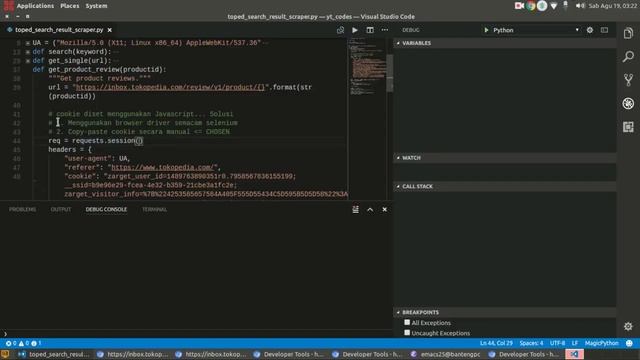Collapse the Call Stack section
This screenshot has width=640, height=360.
coord(505,186)
